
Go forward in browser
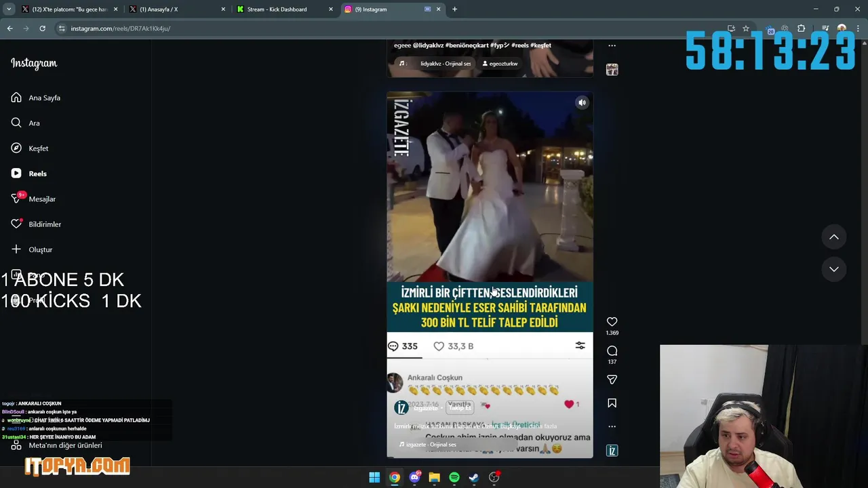click(26, 28)
